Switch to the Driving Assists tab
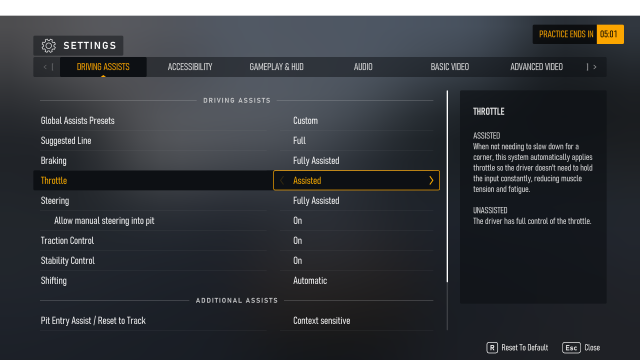The width and height of the screenshot is (640, 360). click(x=103, y=67)
